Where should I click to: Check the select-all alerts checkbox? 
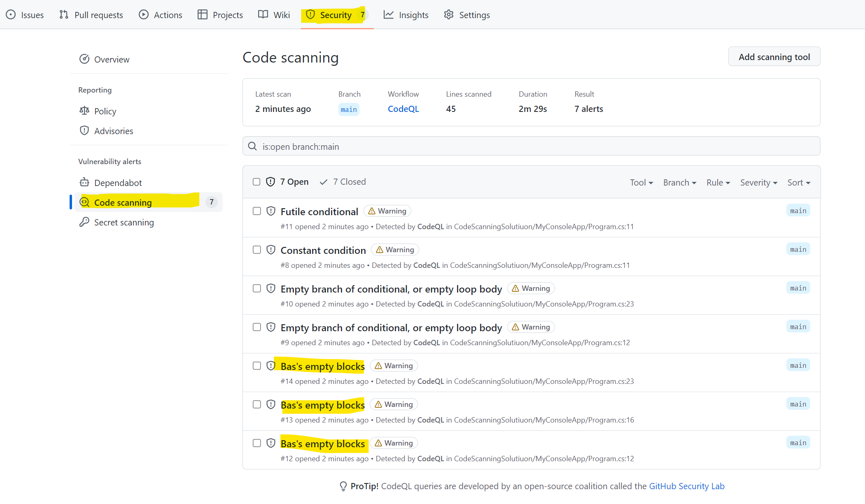coord(256,181)
